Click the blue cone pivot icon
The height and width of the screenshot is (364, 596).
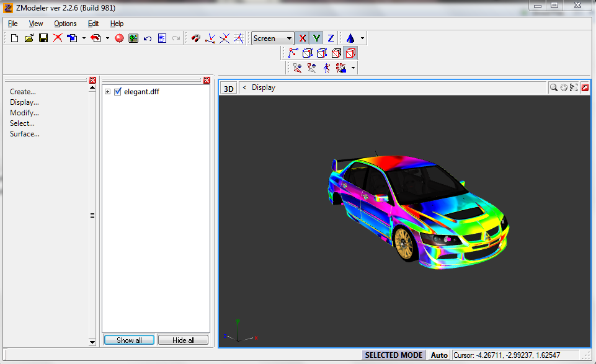350,38
